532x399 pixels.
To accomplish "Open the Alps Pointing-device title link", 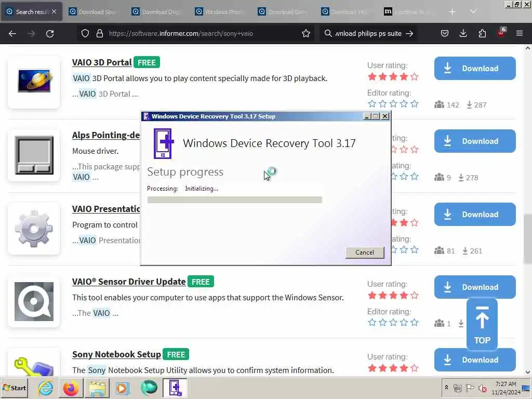I will (x=106, y=136).
